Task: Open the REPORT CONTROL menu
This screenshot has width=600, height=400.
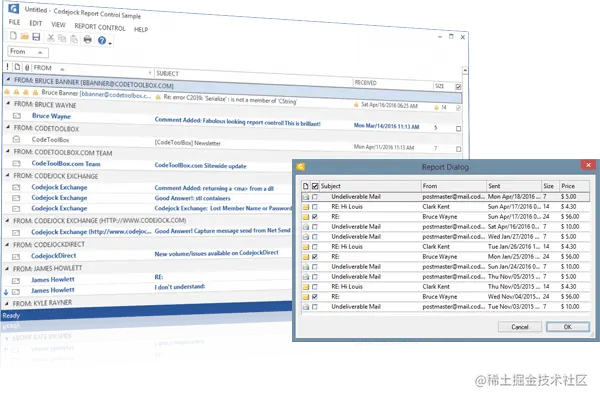Action: pos(100,27)
